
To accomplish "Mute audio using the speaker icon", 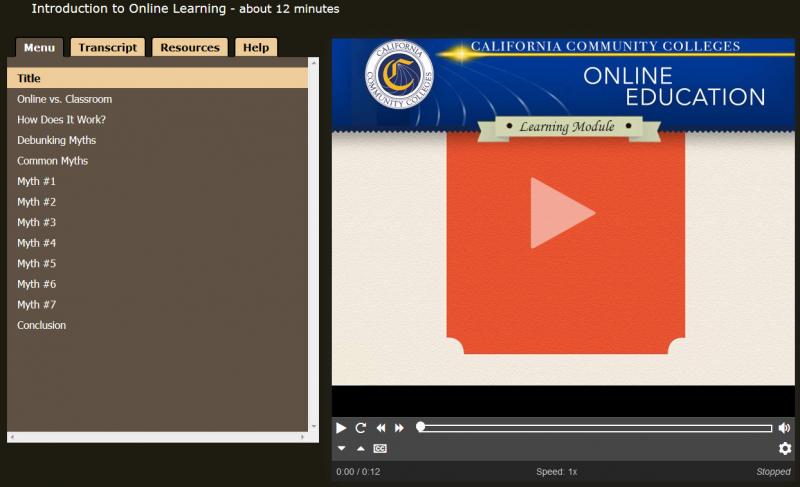I will click(784, 428).
